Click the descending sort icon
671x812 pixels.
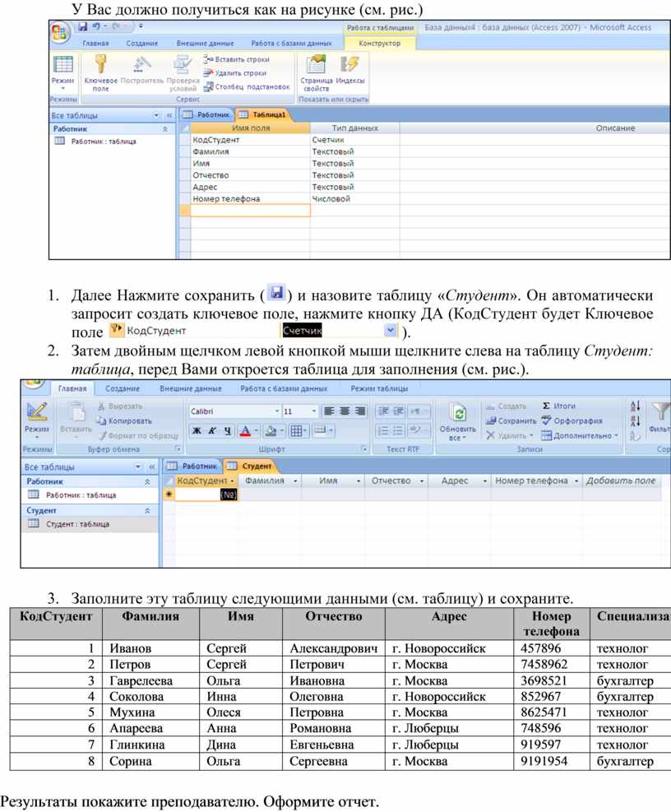[x=636, y=420]
